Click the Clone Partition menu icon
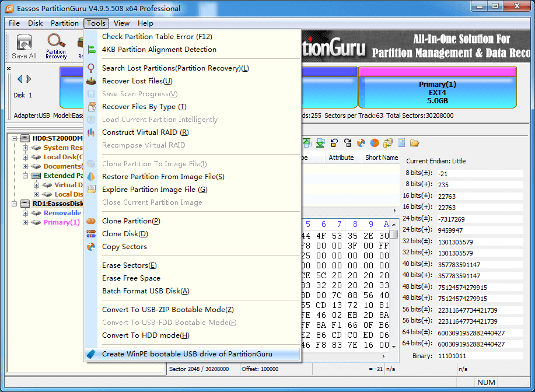 91,221
